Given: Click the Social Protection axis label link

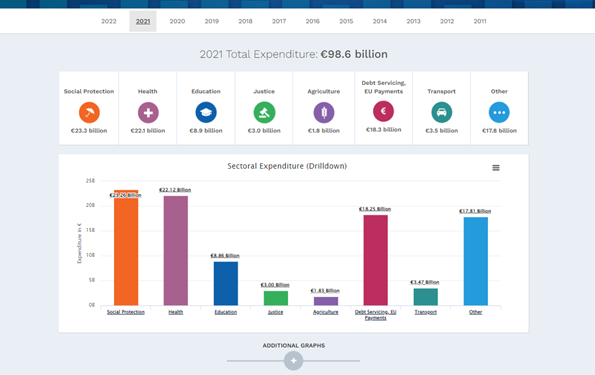Looking at the screenshot, I should pyautogui.click(x=126, y=312).
